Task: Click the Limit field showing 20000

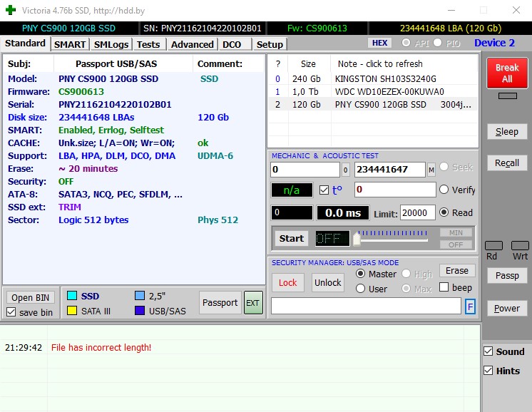Action: (x=418, y=212)
